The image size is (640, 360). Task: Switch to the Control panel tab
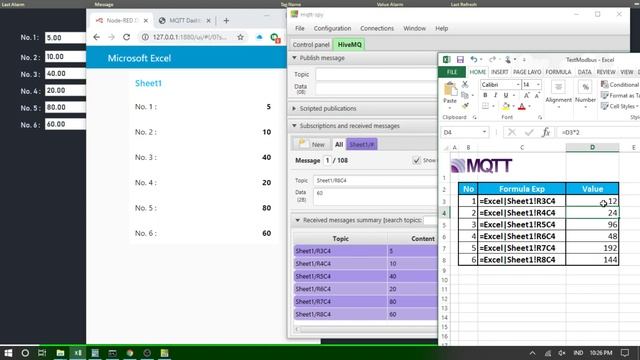coord(311,44)
